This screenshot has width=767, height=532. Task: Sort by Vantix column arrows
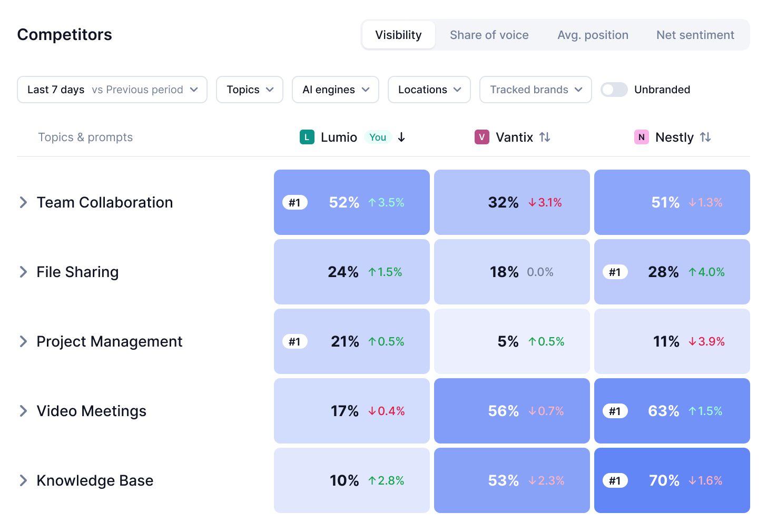pyautogui.click(x=545, y=137)
